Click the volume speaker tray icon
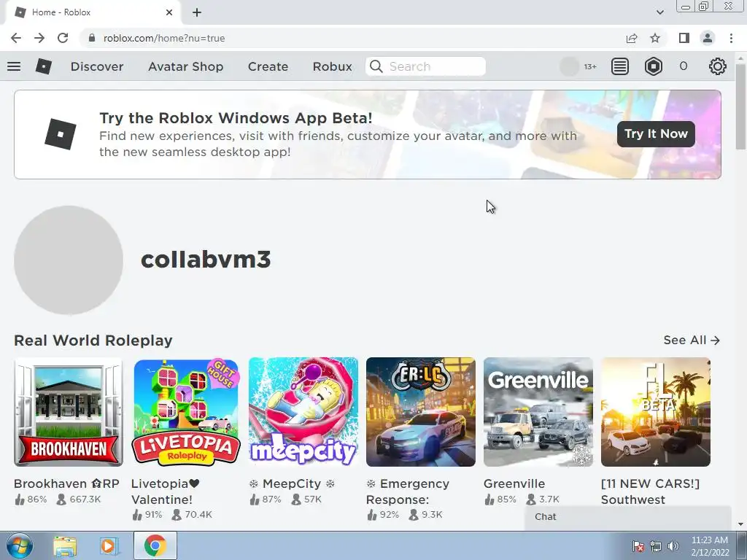The width and height of the screenshot is (747, 560). click(673, 546)
